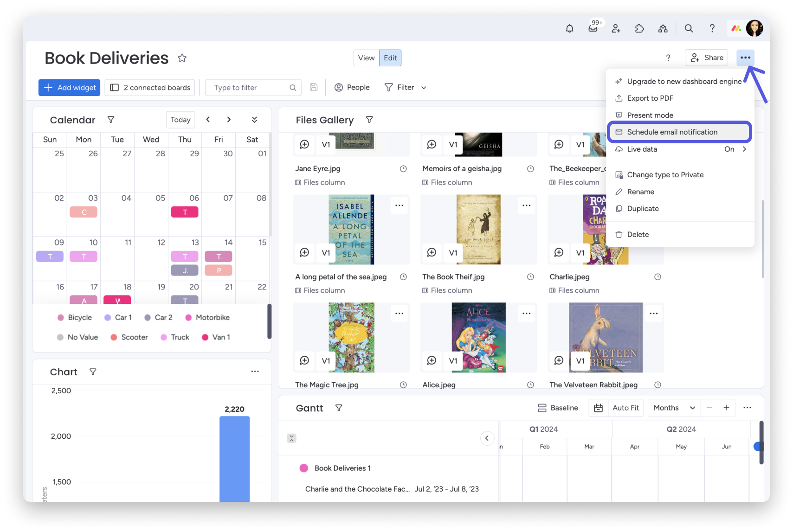Viewport: 793px width, 532px height.
Task: Choose Duplicate in dashboard menu
Action: point(680,209)
